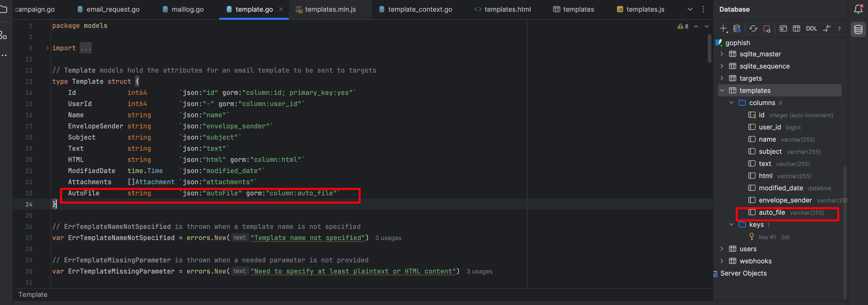868x305 pixels.
Task: Expand the webhooks table
Action: tap(722, 261)
